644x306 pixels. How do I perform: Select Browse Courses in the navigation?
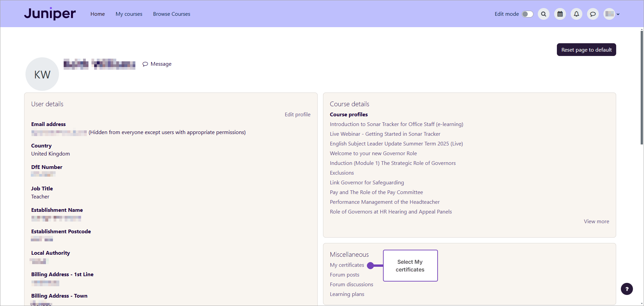pyautogui.click(x=171, y=14)
